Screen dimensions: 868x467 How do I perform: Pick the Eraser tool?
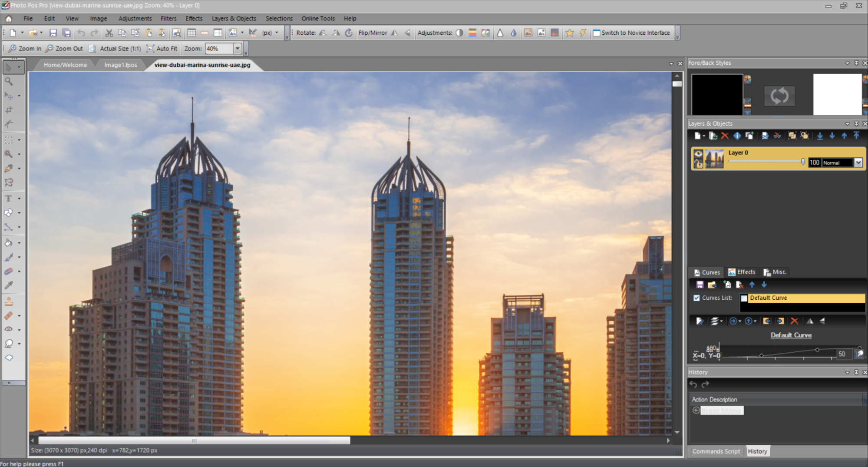(x=8, y=272)
